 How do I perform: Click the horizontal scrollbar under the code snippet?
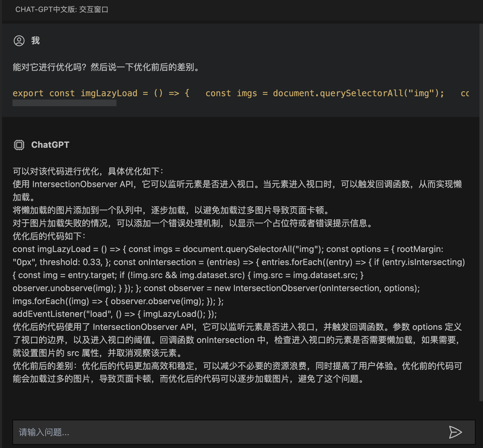tap(64, 103)
